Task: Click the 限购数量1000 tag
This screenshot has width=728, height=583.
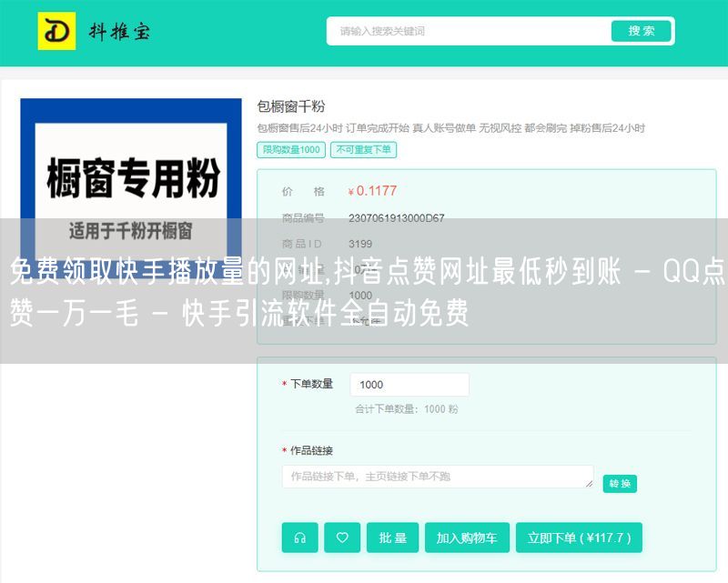Action: click(x=291, y=149)
